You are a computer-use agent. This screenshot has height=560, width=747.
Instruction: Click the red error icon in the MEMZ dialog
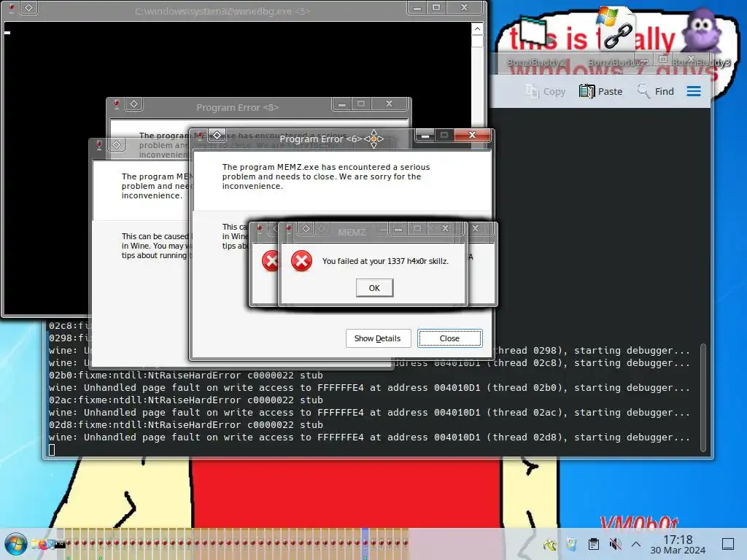click(x=301, y=261)
